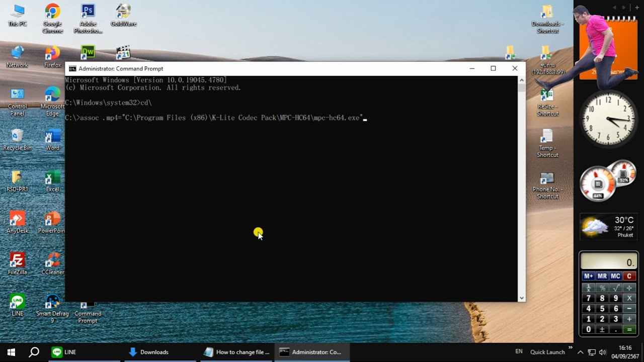Open Control Panel desktop icon
Image resolution: width=644 pixels, height=362 pixels.
pos(17,102)
